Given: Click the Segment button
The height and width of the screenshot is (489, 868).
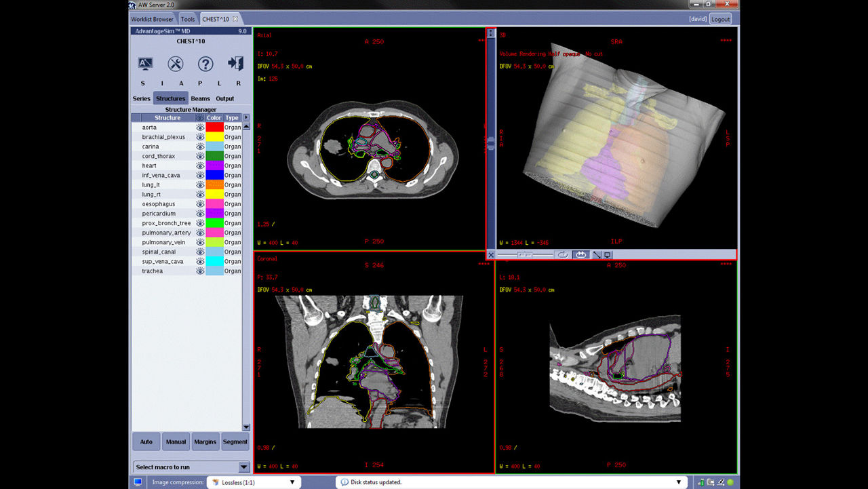Looking at the screenshot, I should (x=235, y=442).
